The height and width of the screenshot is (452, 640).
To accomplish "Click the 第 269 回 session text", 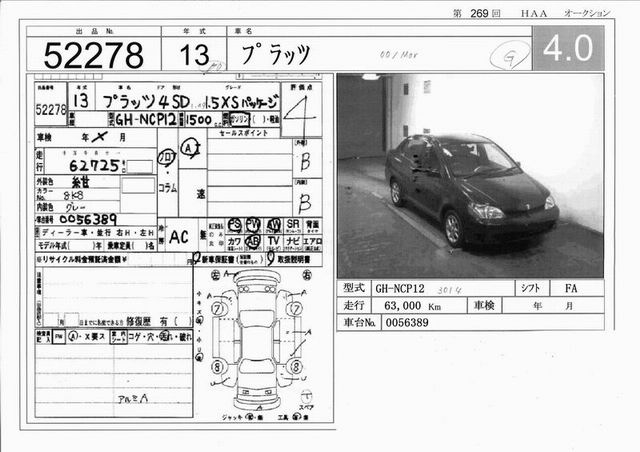I will [x=476, y=13].
